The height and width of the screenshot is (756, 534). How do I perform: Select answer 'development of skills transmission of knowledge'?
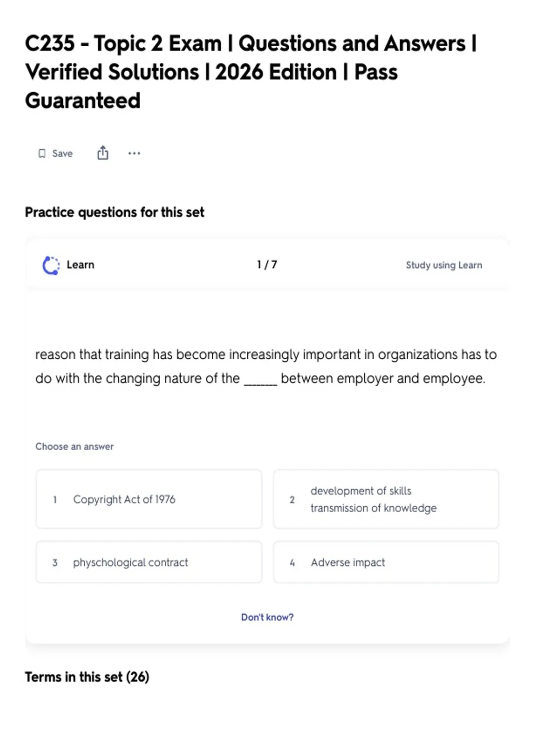386,499
